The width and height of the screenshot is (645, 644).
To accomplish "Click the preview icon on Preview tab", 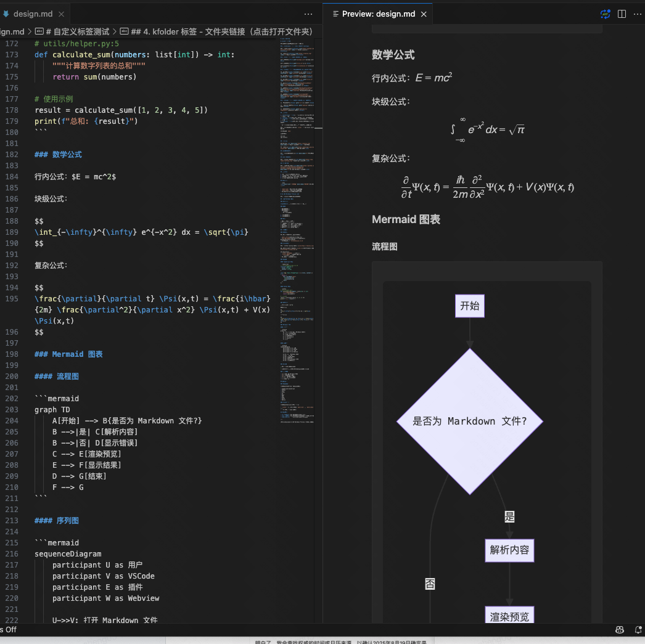I will point(335,14).
